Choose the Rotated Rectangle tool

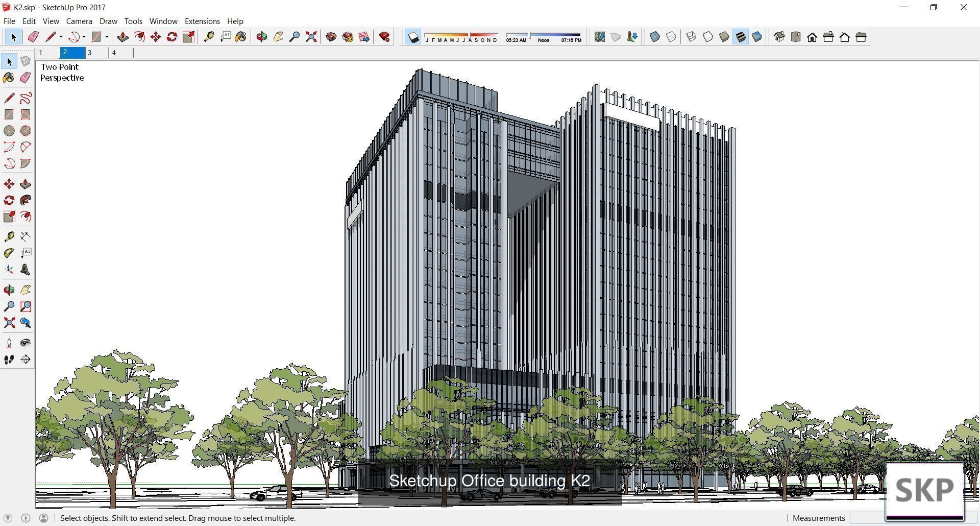(26, 114)
